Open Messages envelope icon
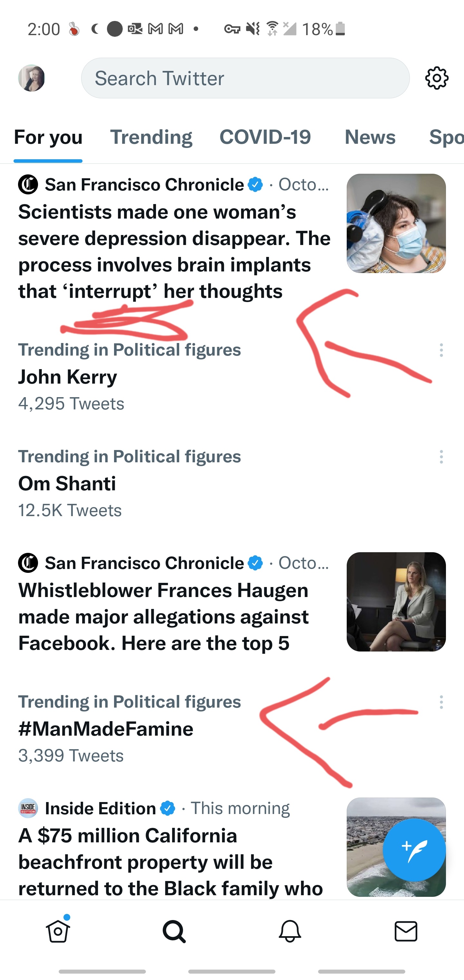The height and width of the screenshot is (980, 464). (406, 931)
